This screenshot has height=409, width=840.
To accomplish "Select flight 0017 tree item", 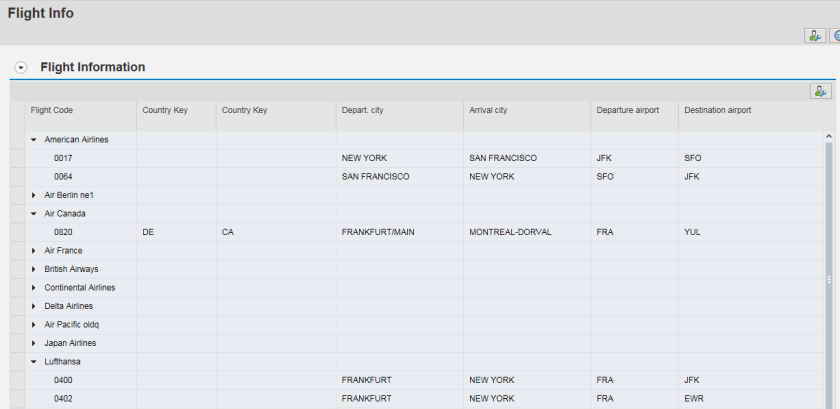I will [x=63, y=158].
